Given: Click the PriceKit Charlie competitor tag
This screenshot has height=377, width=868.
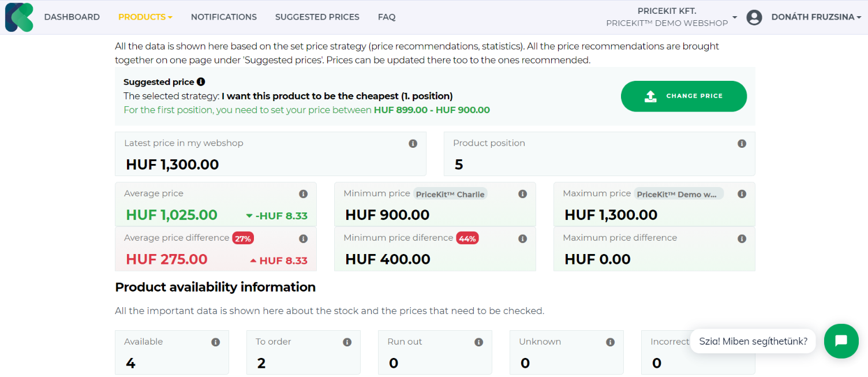Looking at the screenshot, I should point(450,194).
